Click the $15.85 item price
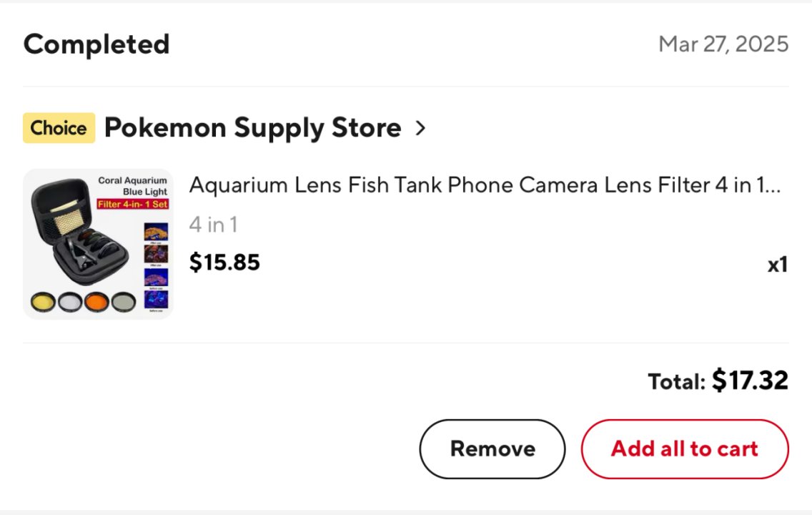This screenshot has width=812, height=515. (x=224, y=263)
